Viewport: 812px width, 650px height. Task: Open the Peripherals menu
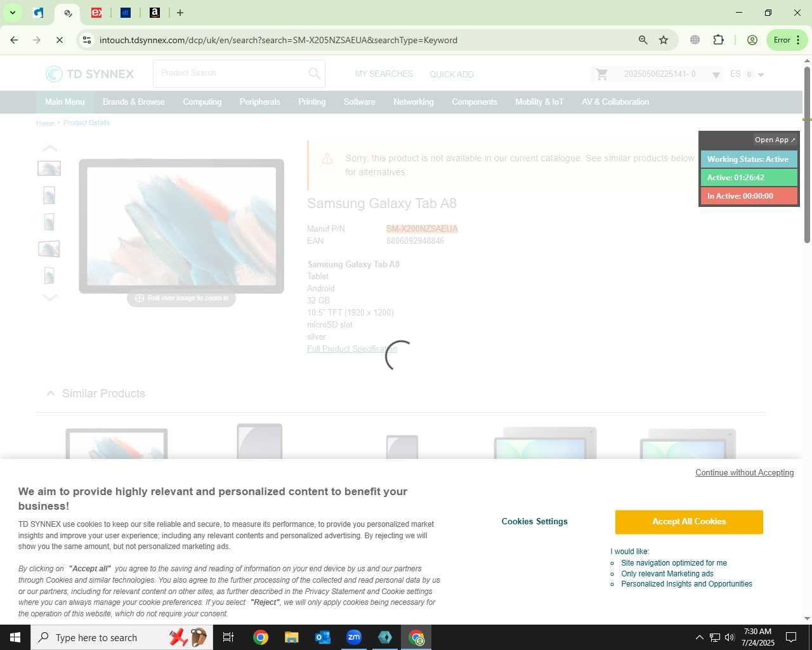tap(260, 102)
